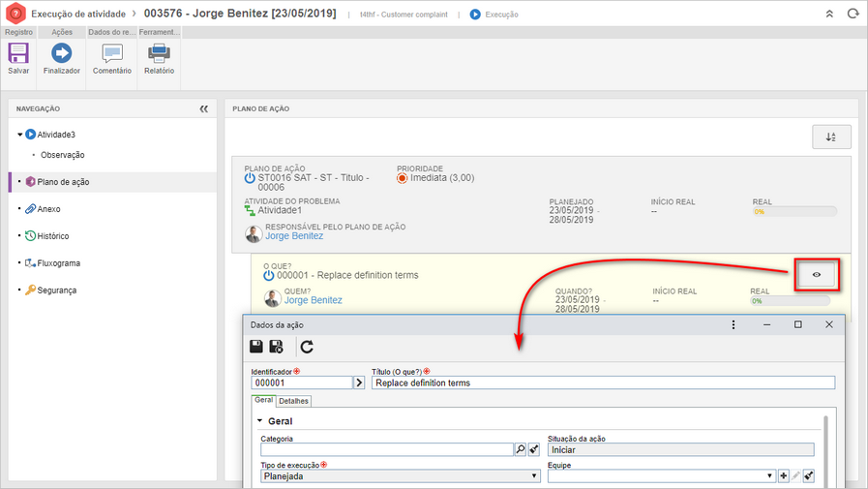Open the three-dot menu in Dados da ação
The width and height of the screenshot is (868, 489).
click(733, 324)
